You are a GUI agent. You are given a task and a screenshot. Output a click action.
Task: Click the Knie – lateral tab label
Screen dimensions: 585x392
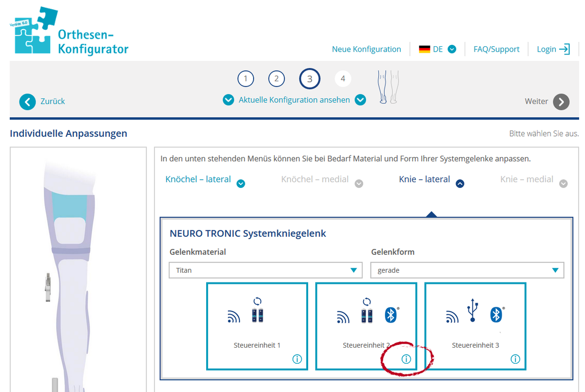(424, 179)
